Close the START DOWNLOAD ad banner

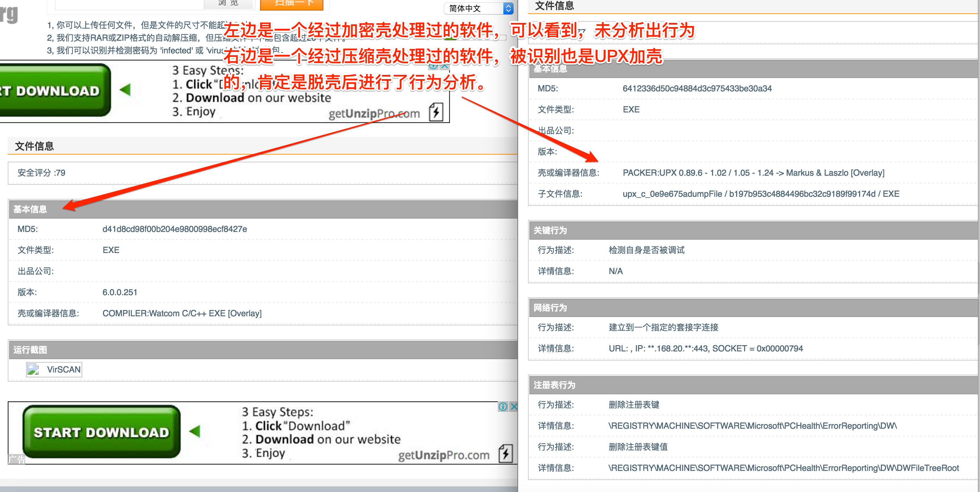tap(514, 407)
